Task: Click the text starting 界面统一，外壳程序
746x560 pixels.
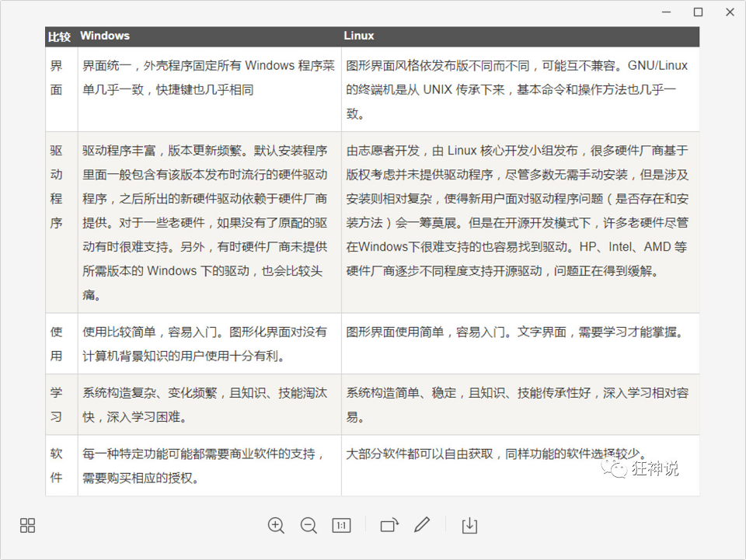Action: point(208,78)
